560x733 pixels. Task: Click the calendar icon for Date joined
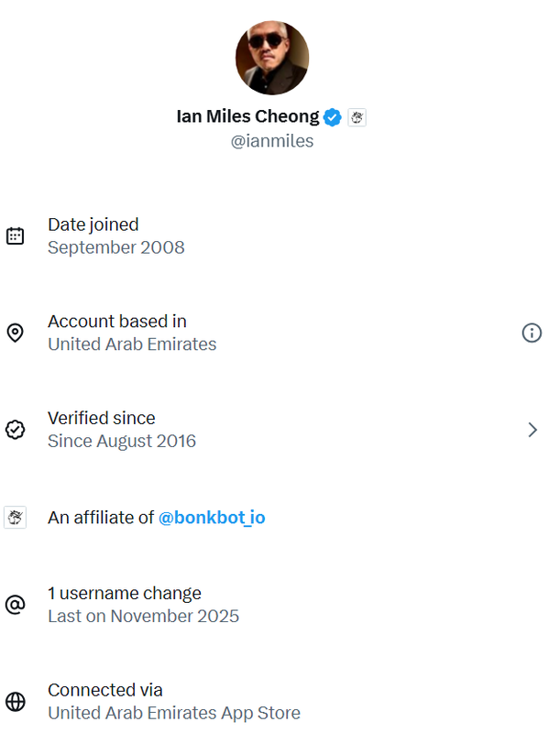click(15, 235)
